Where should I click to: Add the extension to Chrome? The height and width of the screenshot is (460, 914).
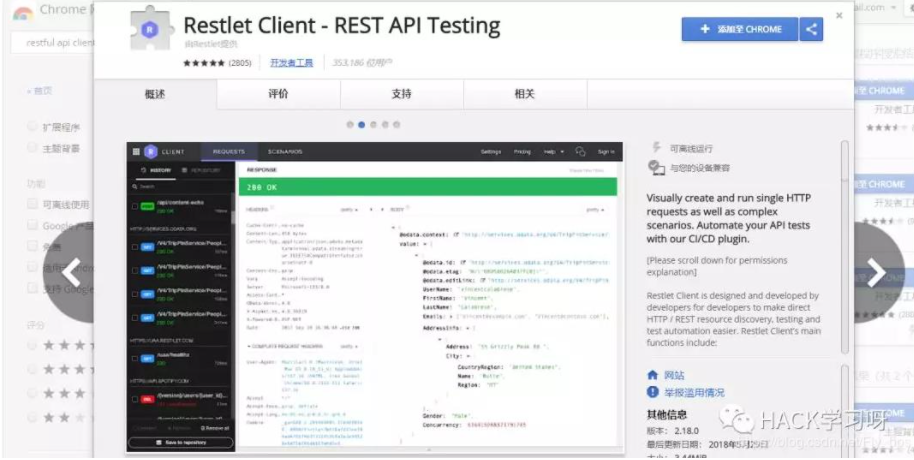(x=740, y=29)
